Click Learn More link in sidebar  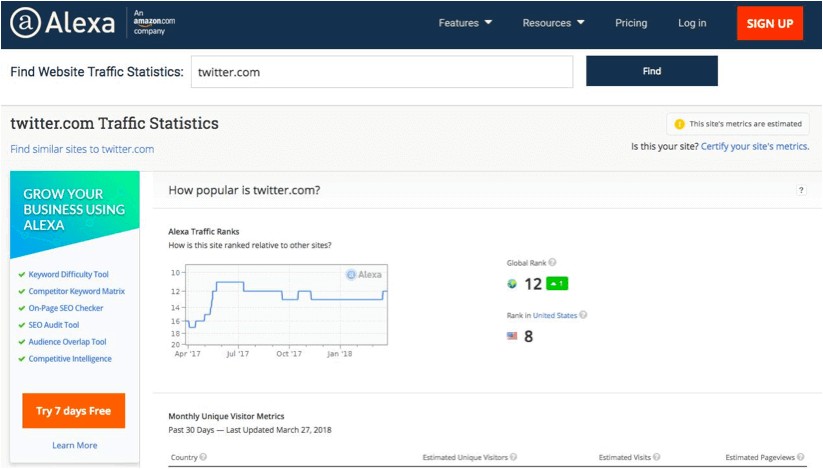pos(75,445)
